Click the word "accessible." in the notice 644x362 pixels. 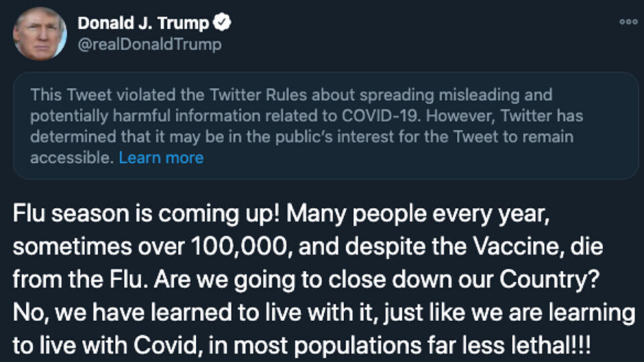(x=71, y=158)
